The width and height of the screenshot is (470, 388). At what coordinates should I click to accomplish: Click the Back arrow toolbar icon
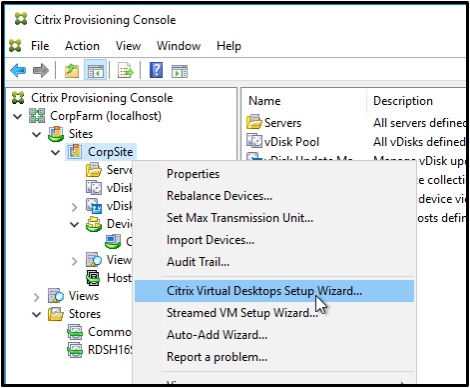click(18, 71)
